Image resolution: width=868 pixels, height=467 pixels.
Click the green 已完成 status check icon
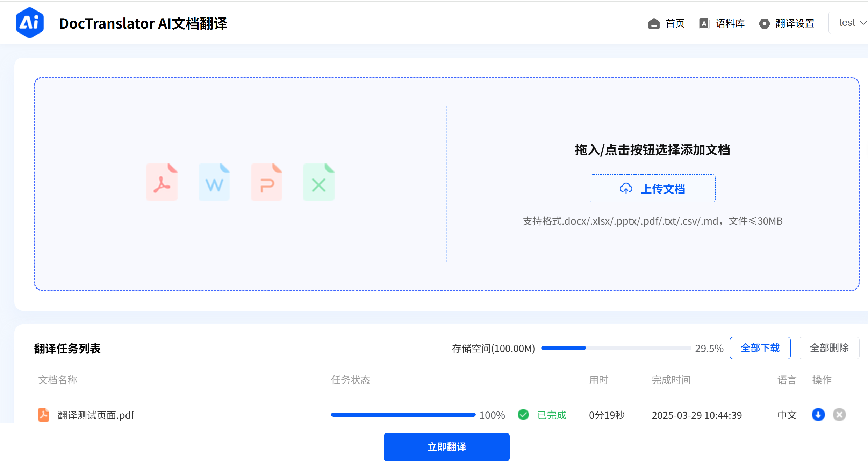coord(523,415)
